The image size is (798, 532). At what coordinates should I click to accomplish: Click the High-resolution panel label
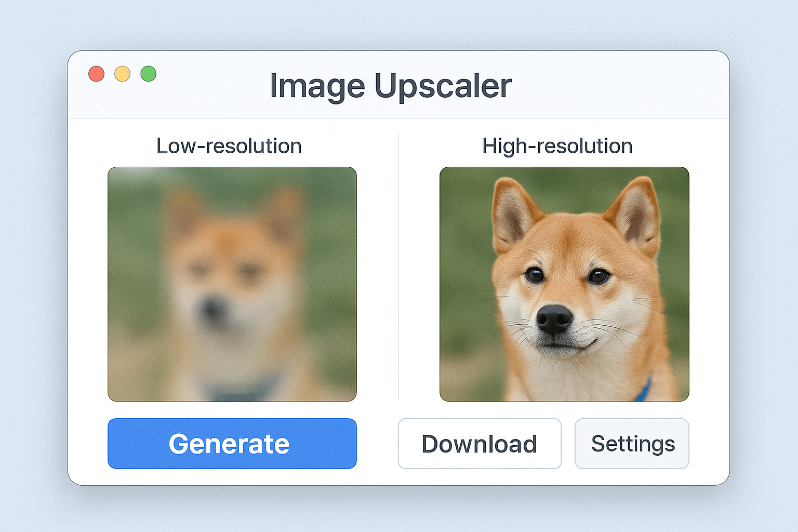pos(557,146)
